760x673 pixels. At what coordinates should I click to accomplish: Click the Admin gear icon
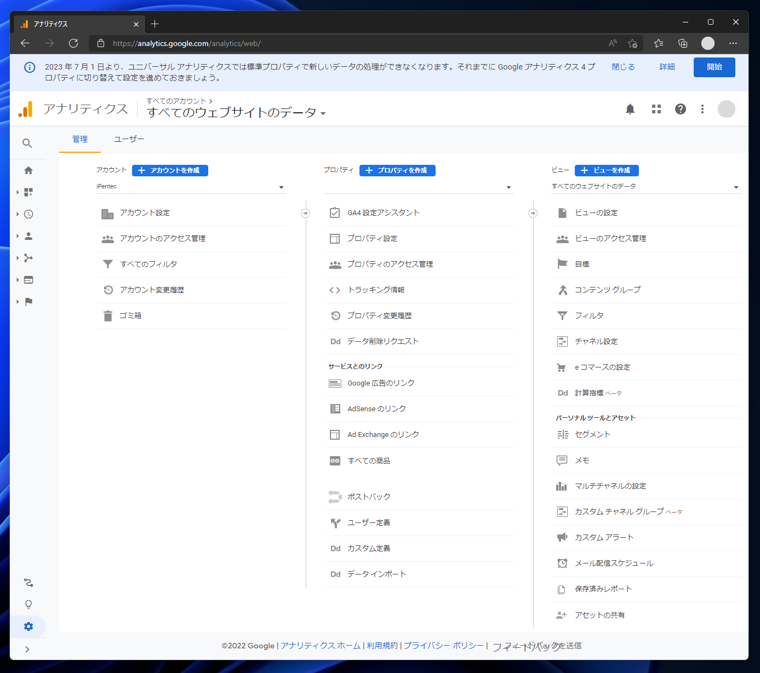pos(29,626)
